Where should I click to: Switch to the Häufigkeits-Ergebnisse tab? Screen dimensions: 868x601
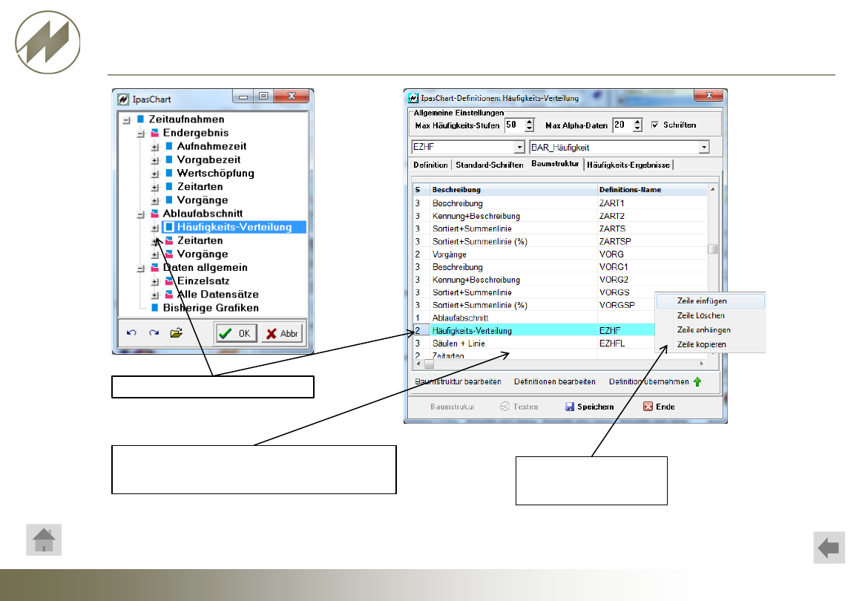(x=628, y=165)
